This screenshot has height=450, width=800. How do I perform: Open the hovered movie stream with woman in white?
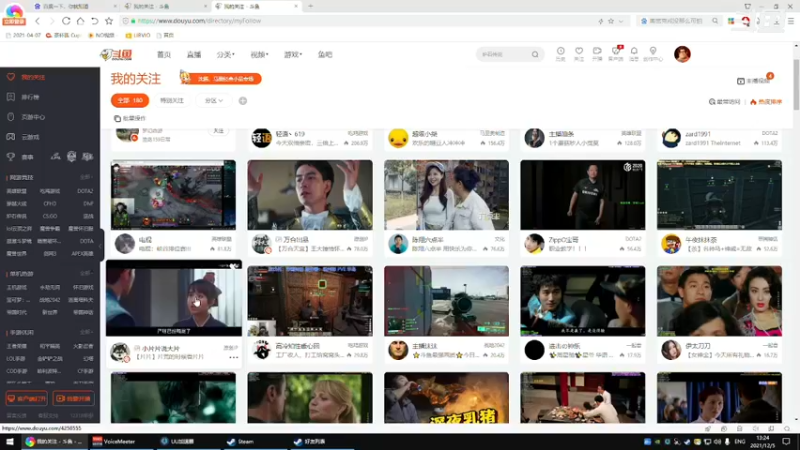pyautogui.click(x=174, y=298)
